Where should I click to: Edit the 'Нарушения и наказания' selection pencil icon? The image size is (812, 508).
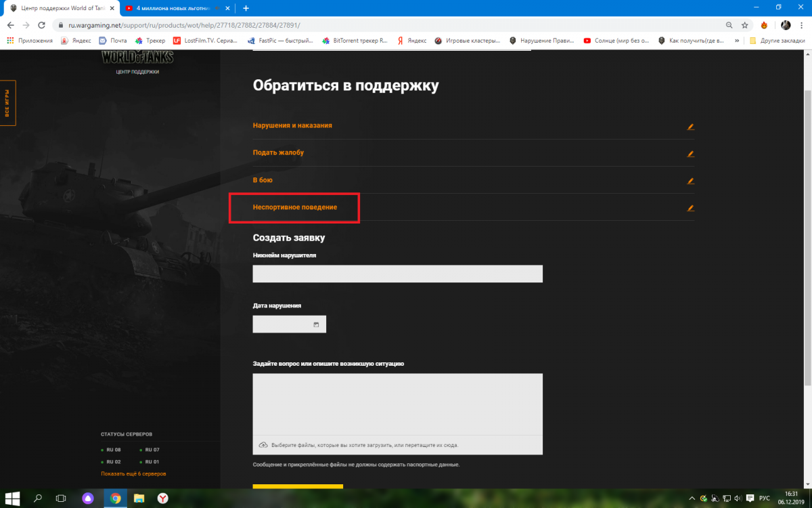[690, 127]
